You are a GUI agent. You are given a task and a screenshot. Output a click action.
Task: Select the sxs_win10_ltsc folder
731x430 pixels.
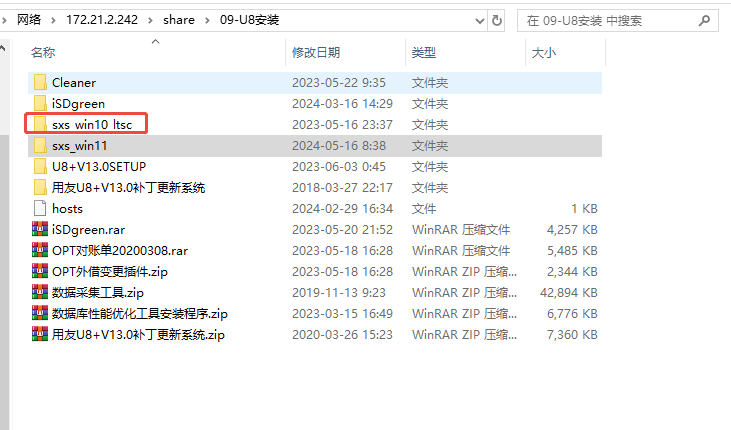[x=92, y=124]
